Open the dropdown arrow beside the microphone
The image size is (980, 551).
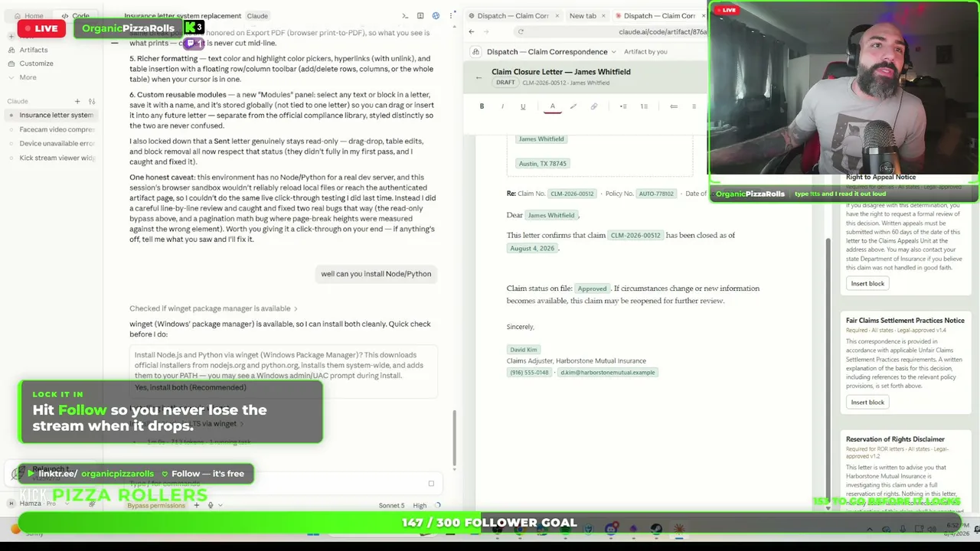[x=220, y=505]
